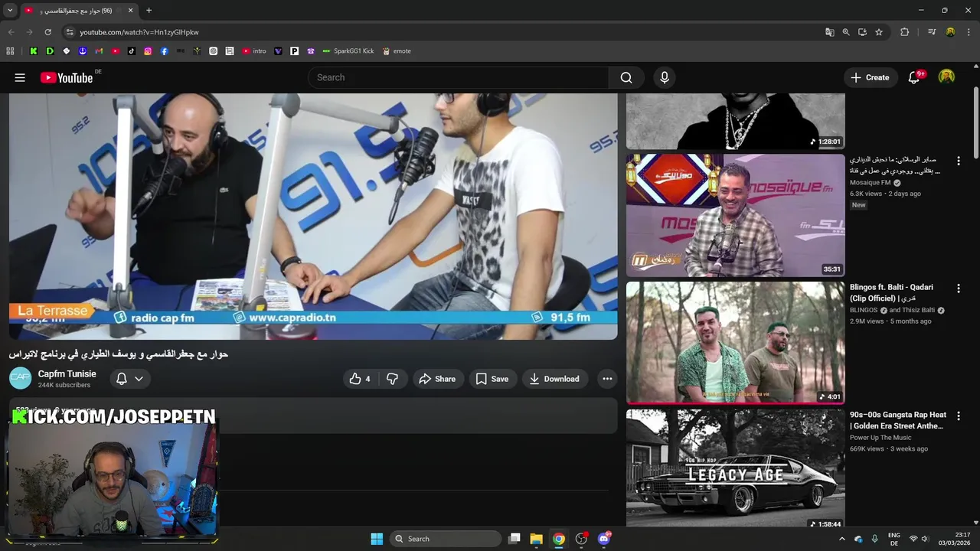Open Blingos ft. Balti - Qadari title
Viewport: 980px width, 551px height.
click(x=891, y=292)
